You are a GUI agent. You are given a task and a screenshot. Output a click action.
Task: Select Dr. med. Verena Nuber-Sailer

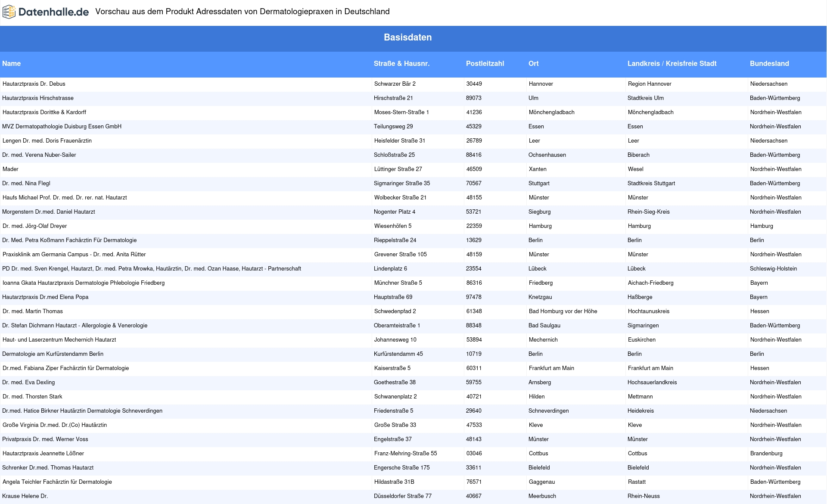(x=39, y=155)
